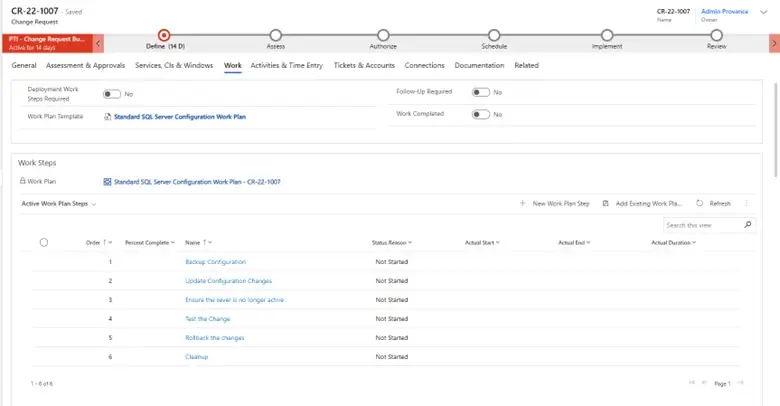Click the search magnifier icon in the grid
This screenshot has height=406, width=780.
(748, 225)
